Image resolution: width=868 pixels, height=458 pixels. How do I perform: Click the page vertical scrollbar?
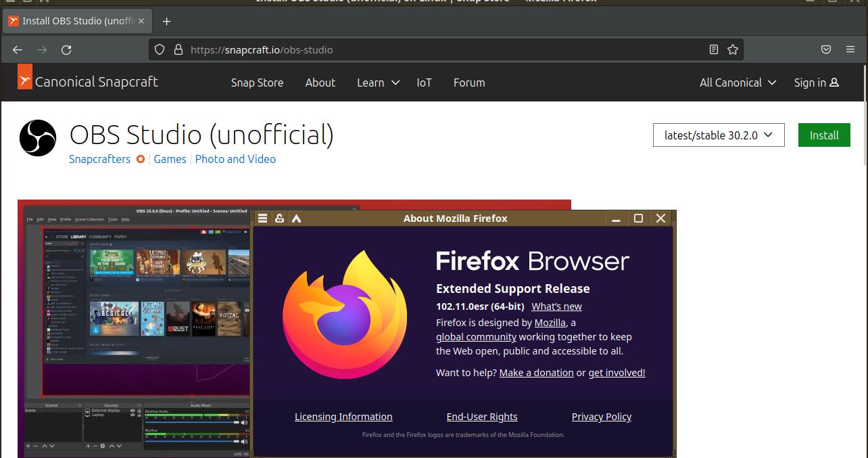(x=865, y=115)
